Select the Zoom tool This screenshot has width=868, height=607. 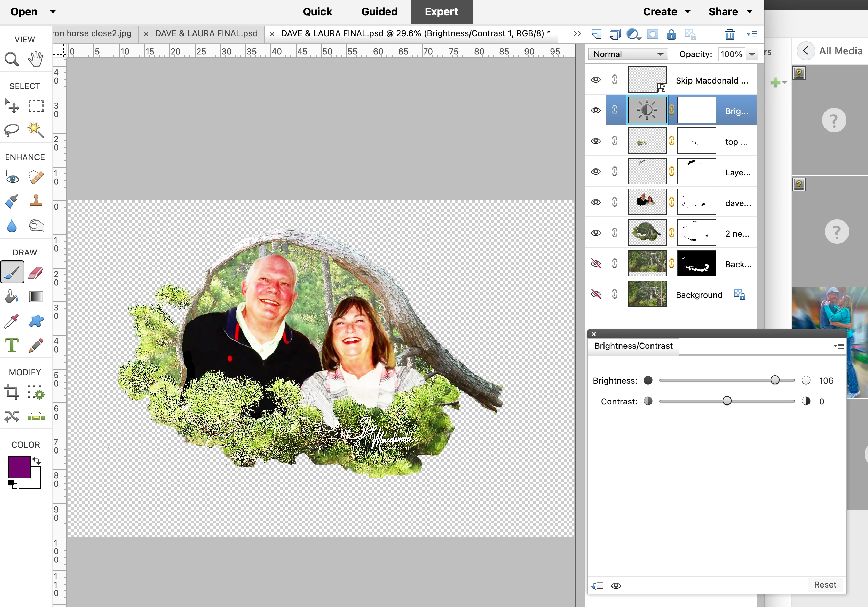pyautogui.click(x=11, y=59)
